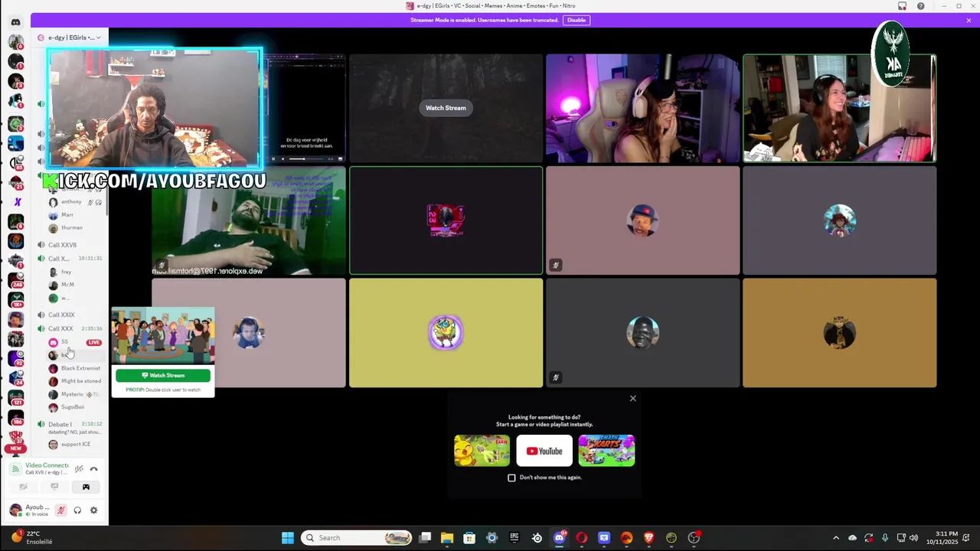Click the Watch Stream button on dark tile

coord(446,108)
